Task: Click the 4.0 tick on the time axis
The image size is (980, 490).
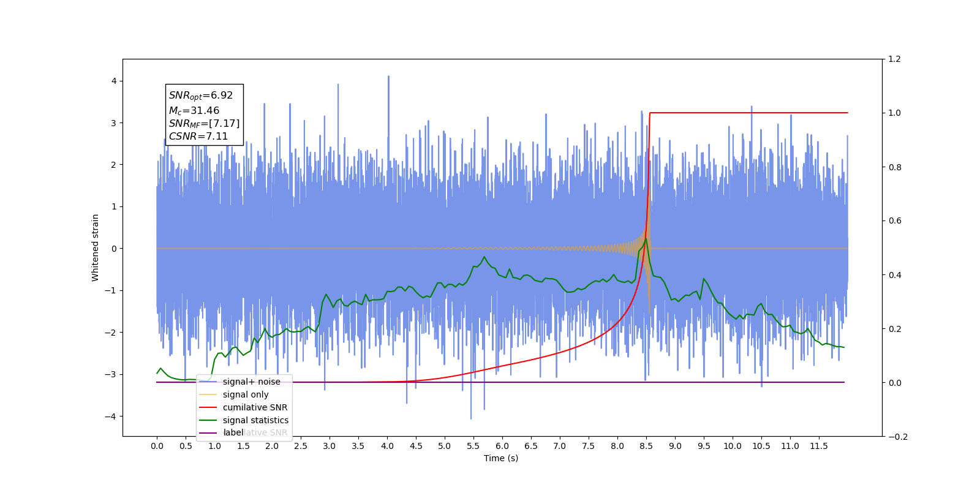Action: click(x=387, y=446)
